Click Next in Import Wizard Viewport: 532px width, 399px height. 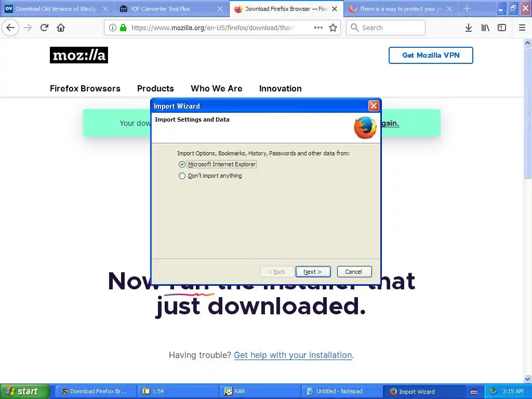click(x=313, y=272)
